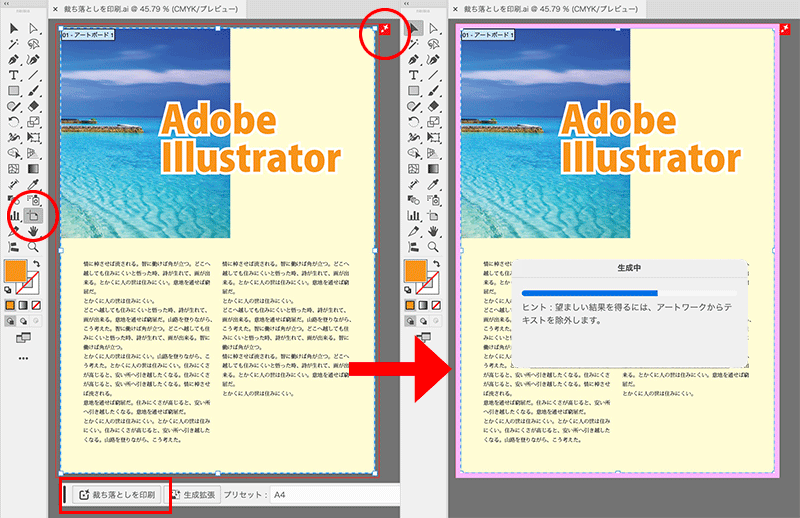Enable Draw Normal mode in left window
The image size is (800, 518).
click(x=10, y=321)
